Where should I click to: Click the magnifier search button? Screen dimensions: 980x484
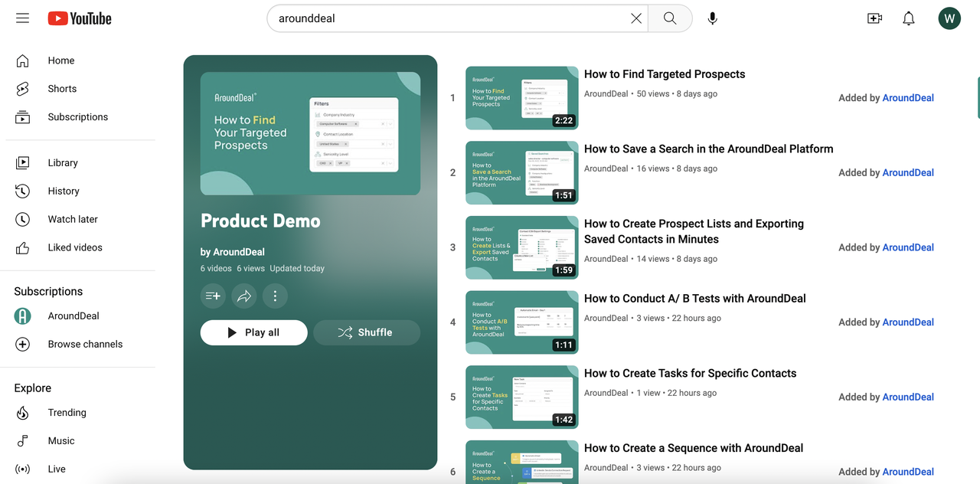tap(670, 18)
